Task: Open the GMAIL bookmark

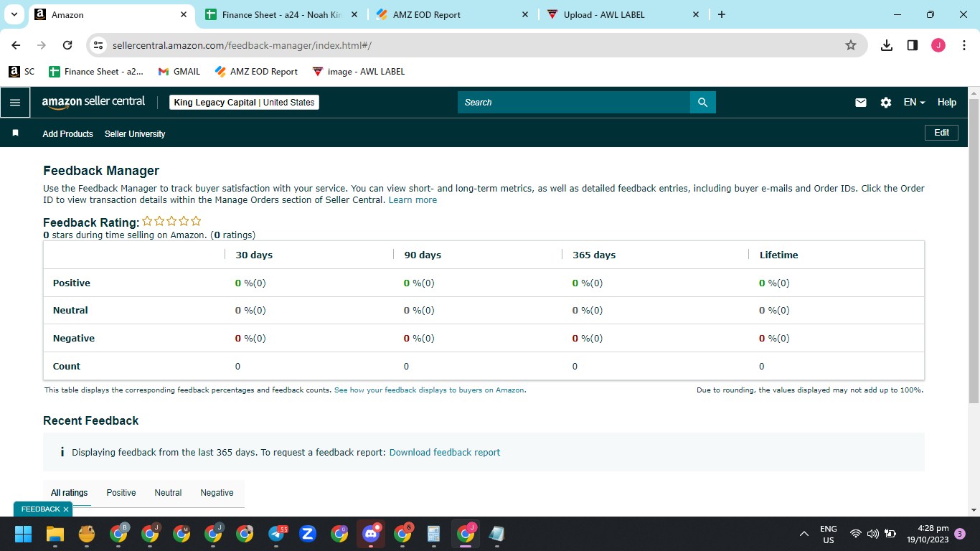Action: pos(179,72)
